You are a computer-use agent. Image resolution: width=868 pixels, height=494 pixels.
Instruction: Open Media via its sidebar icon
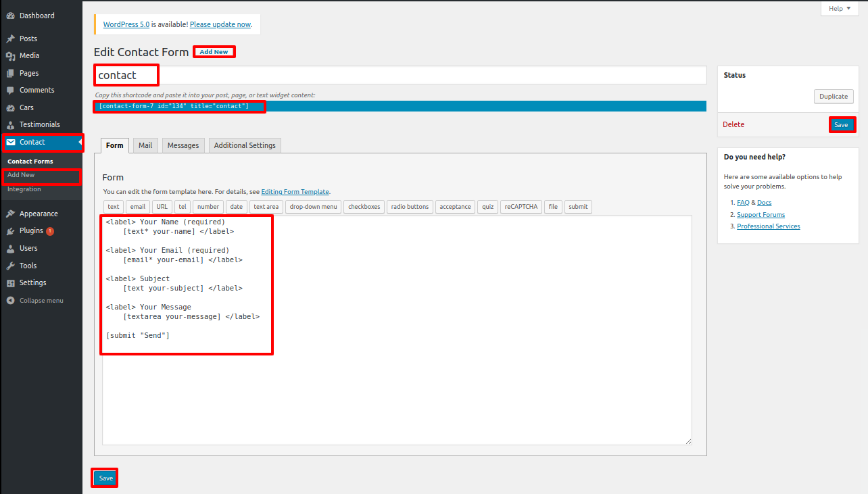click(11, 56)
